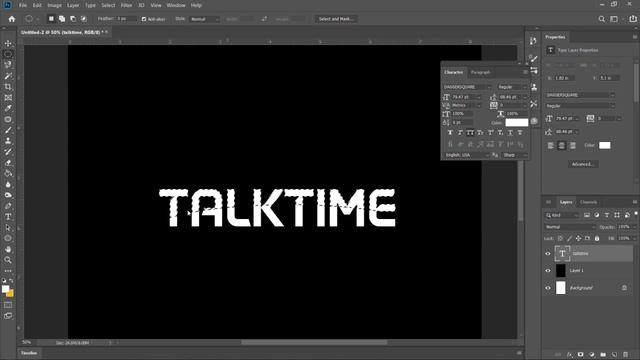This screenshot has height=360, width=640.
Task: Open the Style Normal dropdown in options bar
Action: tap(204, 19)
